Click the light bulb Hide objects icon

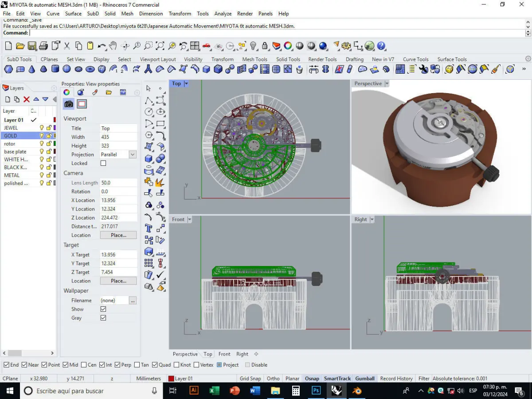click(x=253, y=46)
